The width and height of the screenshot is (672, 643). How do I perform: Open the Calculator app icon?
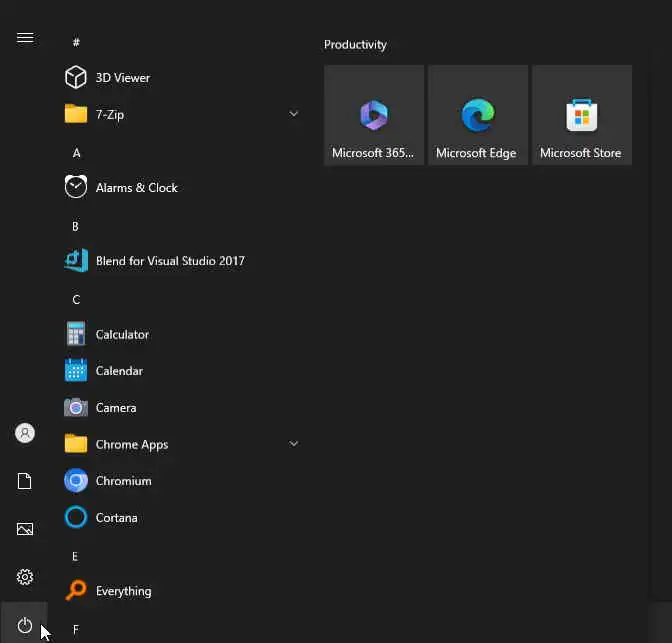point(76,334)
